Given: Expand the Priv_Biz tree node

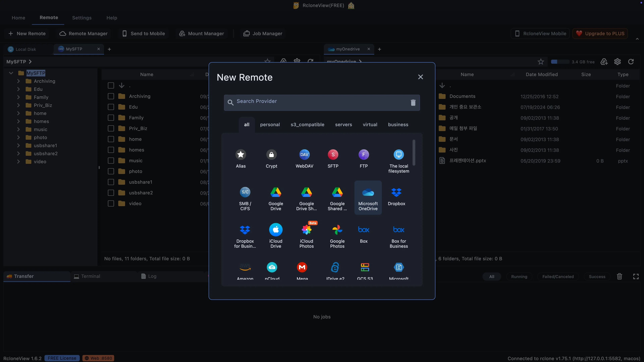Looking at the screenshot, I should (18, 105).
